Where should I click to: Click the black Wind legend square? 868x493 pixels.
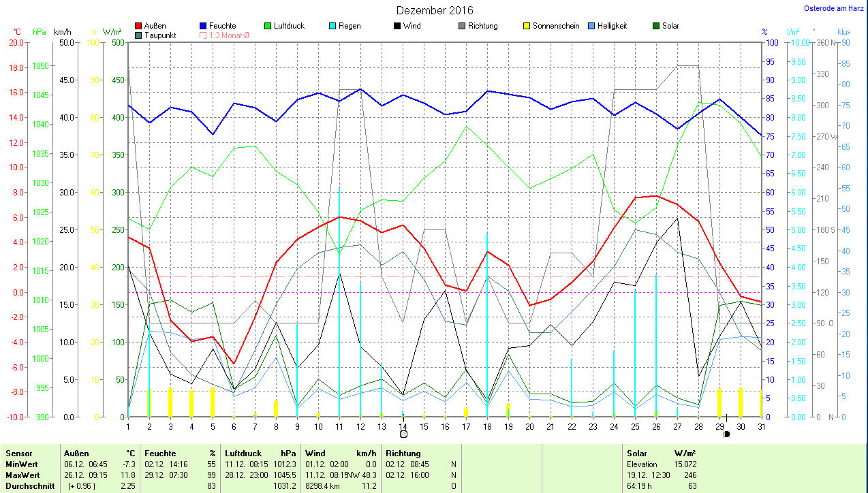pyautogui.click(x=398, y=26)
